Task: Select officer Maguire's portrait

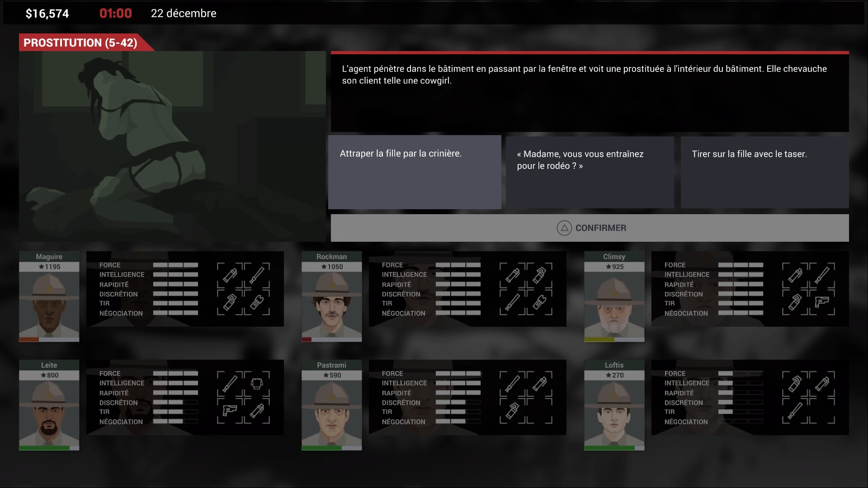Action: point(49,305)
